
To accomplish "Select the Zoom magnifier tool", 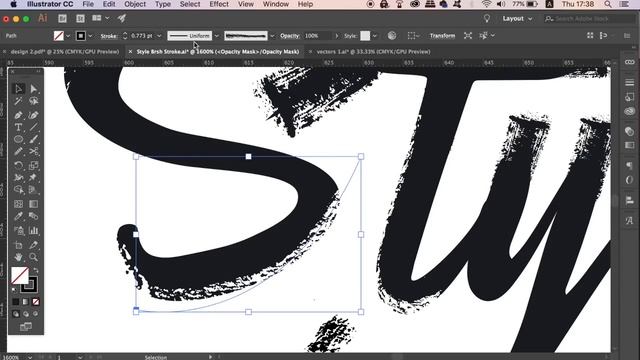I will click(x=33, y=257).
